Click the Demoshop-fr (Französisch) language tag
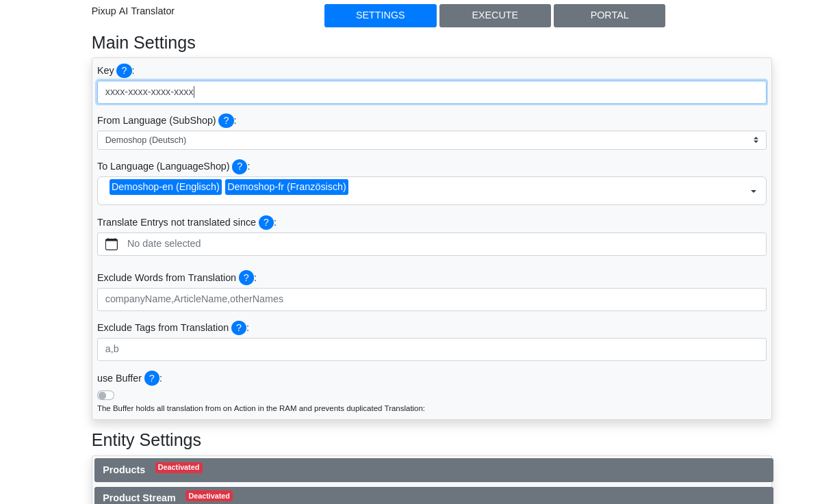Viewport: 833px width, 504px height. (286, 187)
